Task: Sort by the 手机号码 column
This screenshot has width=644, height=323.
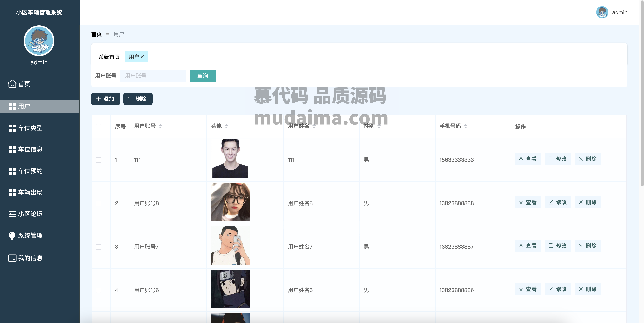Action: tap(465, 126)
